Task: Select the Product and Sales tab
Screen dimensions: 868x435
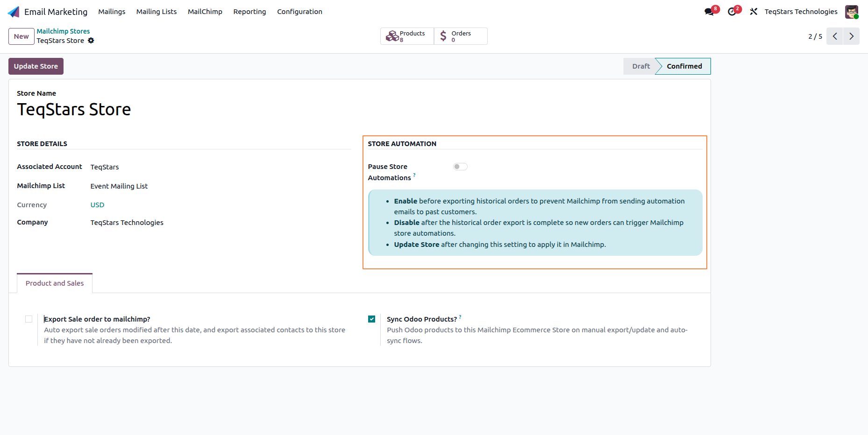Action: (55, 283)
